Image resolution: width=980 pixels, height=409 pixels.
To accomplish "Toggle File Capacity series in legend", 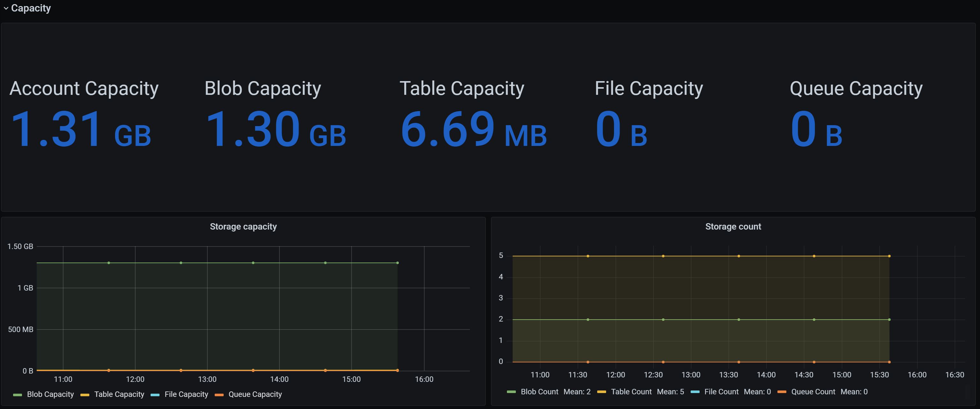I will tap(186, 395).
